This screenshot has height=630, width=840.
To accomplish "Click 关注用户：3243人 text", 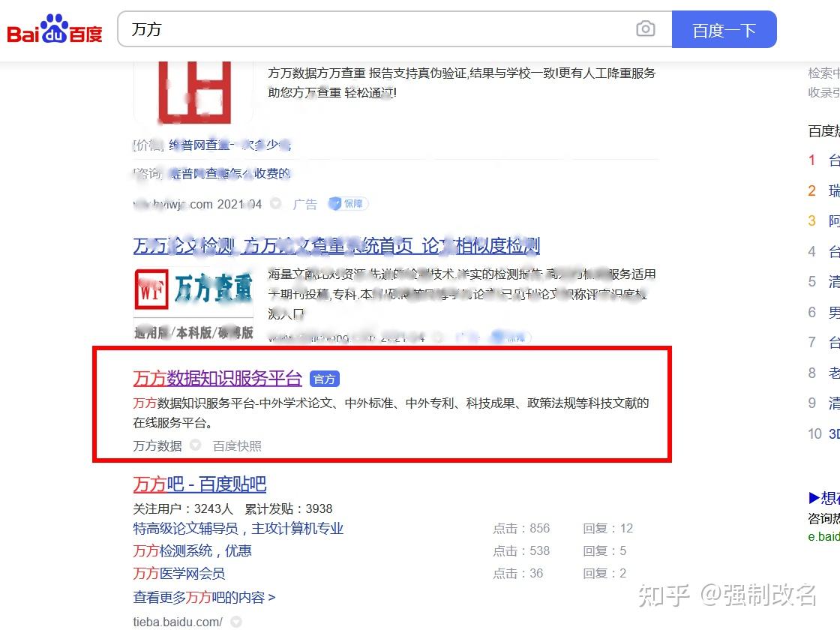I will coord(183,508).
